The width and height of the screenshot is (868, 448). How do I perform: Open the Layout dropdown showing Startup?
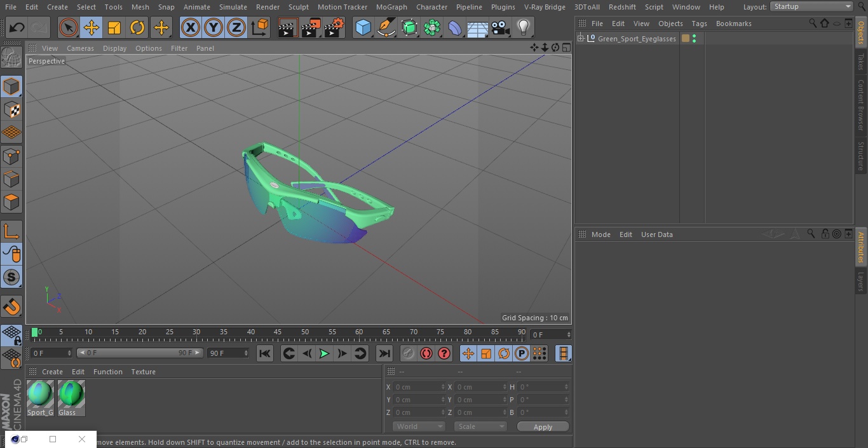[812, 6]
